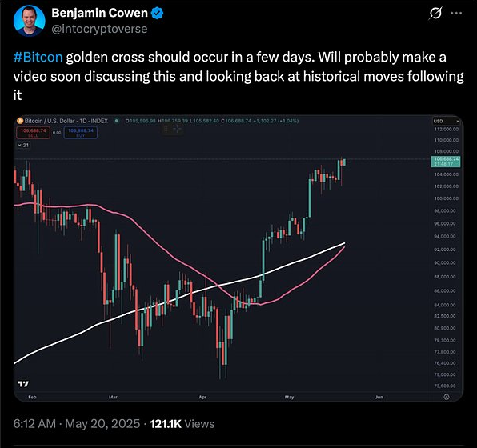Click the Benjamin Cowen display name

99,13
